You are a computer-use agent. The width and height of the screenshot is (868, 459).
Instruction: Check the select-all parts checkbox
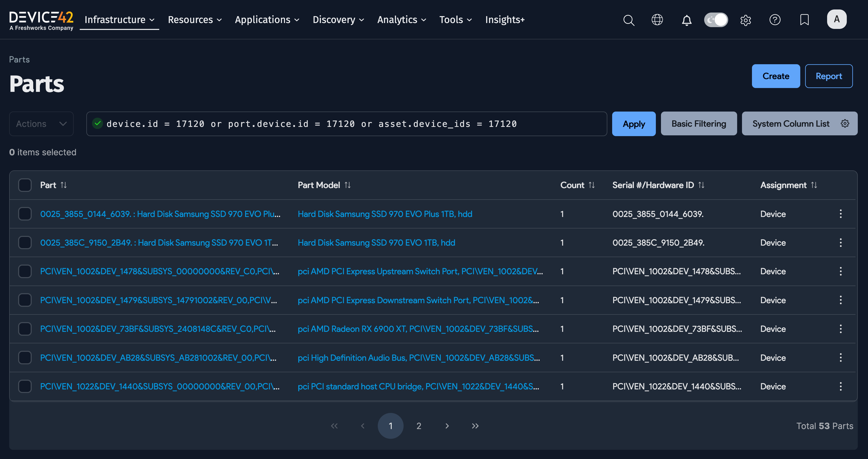coord(25,185)
